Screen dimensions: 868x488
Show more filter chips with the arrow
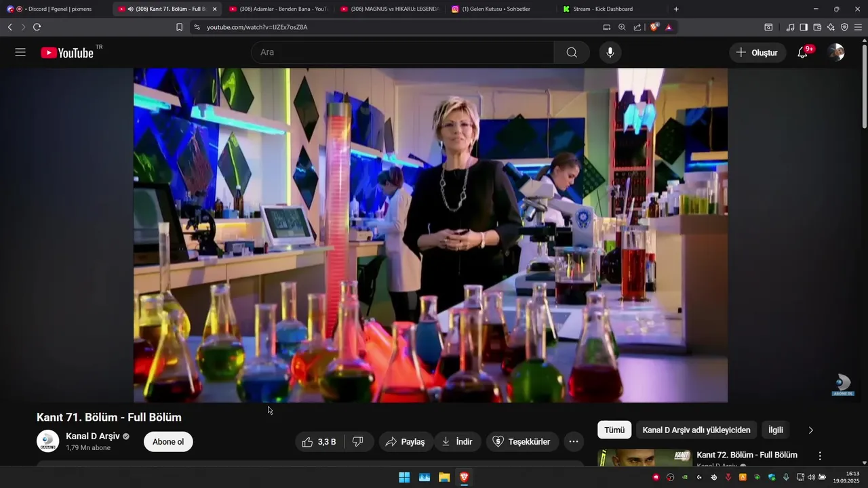point(810,430)
